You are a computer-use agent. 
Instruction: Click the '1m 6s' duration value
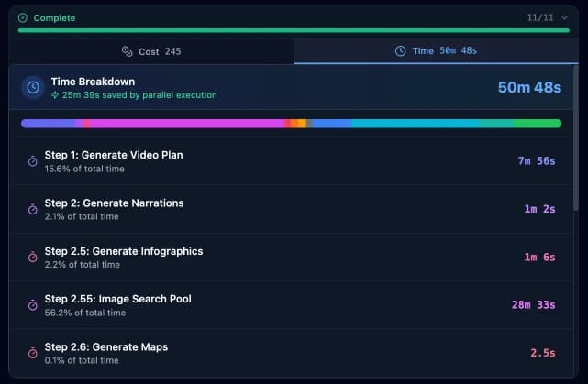pyautogui.click(x=539, y=257)
